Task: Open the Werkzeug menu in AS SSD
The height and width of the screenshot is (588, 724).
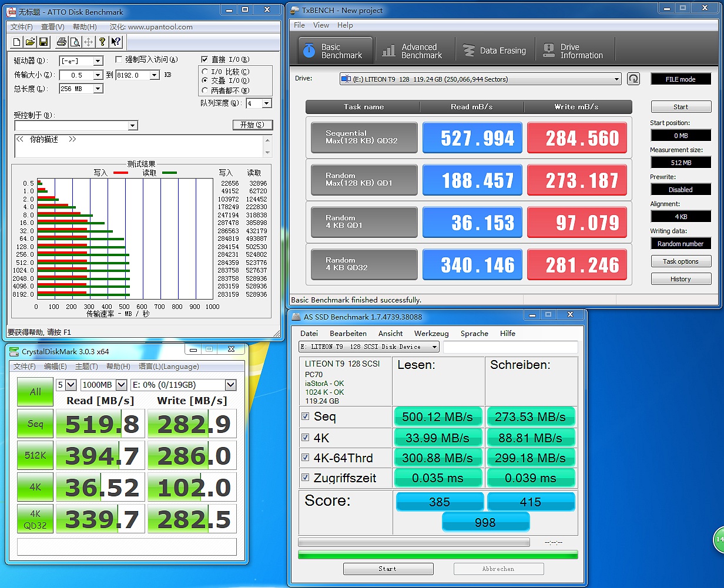Action: pyautogui.click(x=431, y=333)
